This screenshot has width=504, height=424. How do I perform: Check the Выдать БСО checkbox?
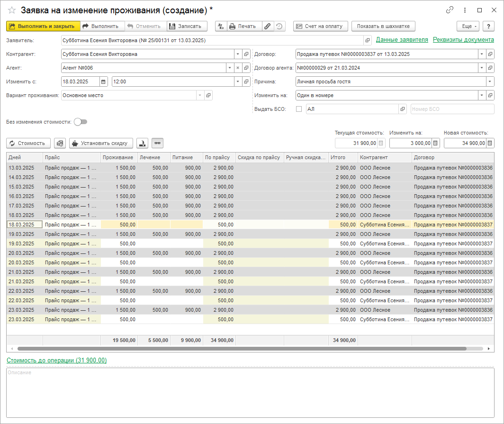coord(298,109)
